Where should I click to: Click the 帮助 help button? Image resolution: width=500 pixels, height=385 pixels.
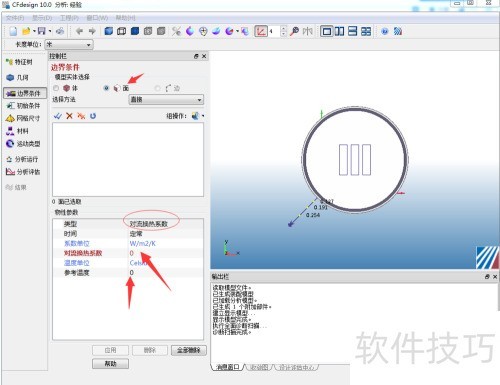point(110,364)
